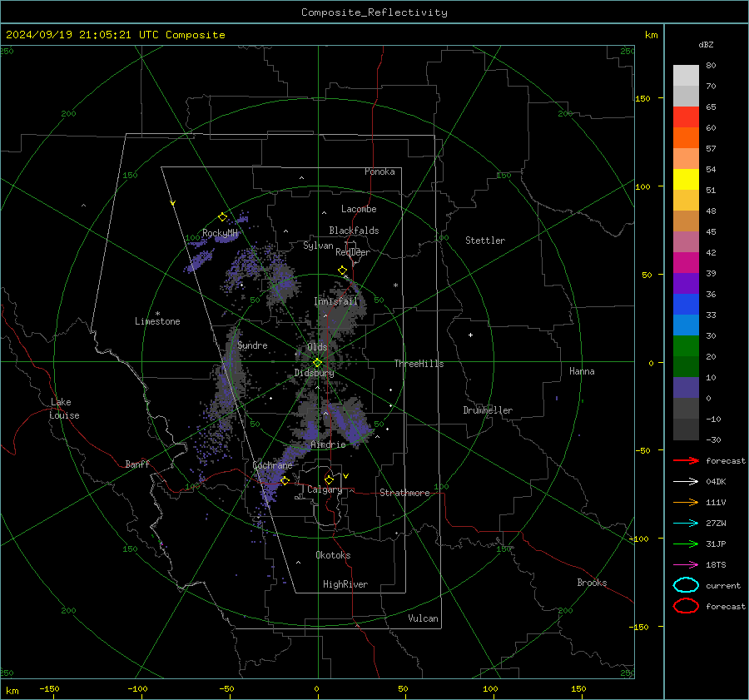This screenshot has height=700, width=749.
Task: Click the Sundre label
Action: point(252,345)
